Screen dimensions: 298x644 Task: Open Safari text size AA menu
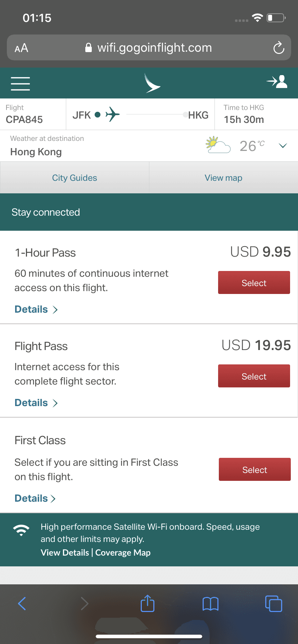click(21, 48)
